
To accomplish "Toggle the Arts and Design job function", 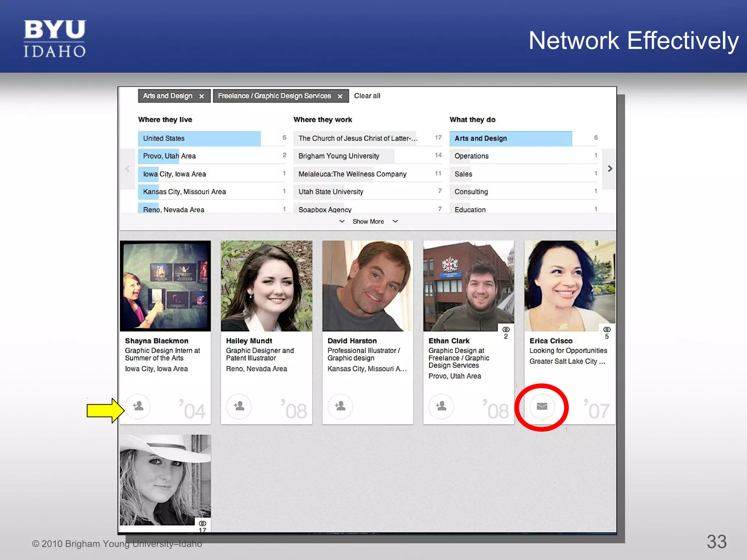I will 524,138.
